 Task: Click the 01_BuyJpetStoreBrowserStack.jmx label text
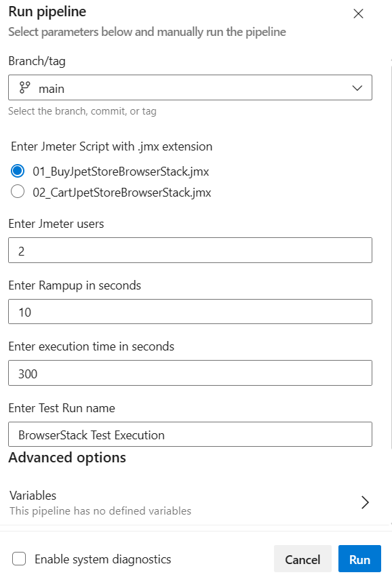(x=121, y=172)
